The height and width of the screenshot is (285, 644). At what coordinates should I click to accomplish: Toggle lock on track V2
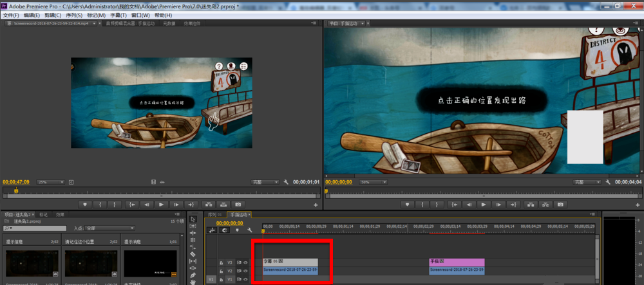221,271
